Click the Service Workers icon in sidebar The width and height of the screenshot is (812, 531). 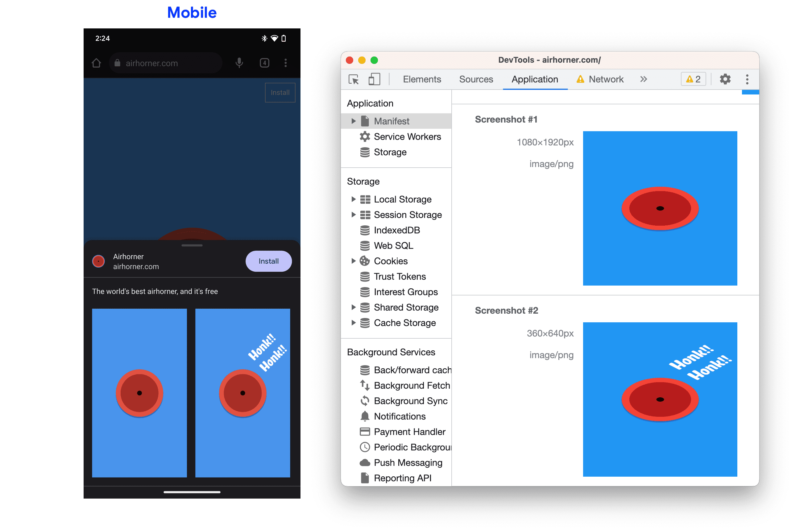(365, 136)
